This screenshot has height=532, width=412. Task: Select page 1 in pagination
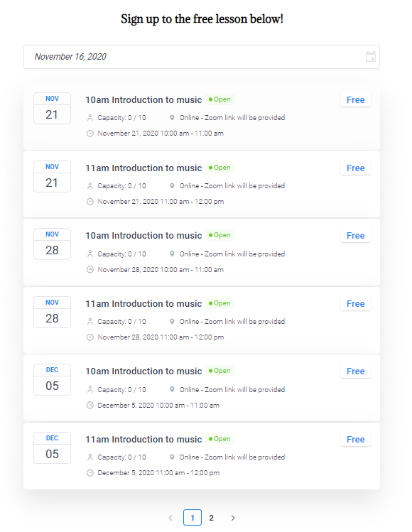point(193,518)
